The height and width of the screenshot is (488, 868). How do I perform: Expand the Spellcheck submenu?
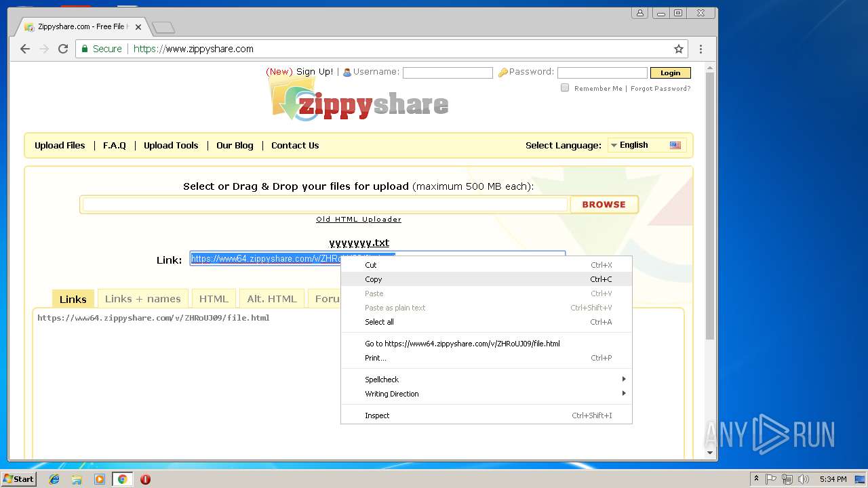[486, 380]
